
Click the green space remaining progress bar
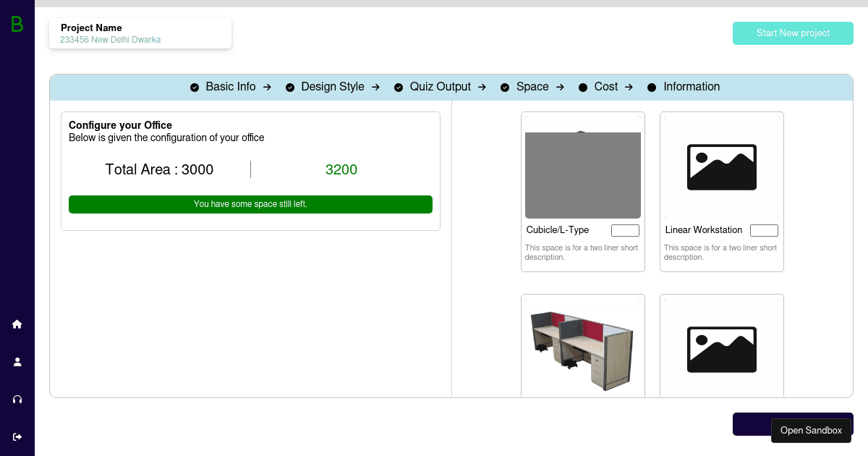250,204
